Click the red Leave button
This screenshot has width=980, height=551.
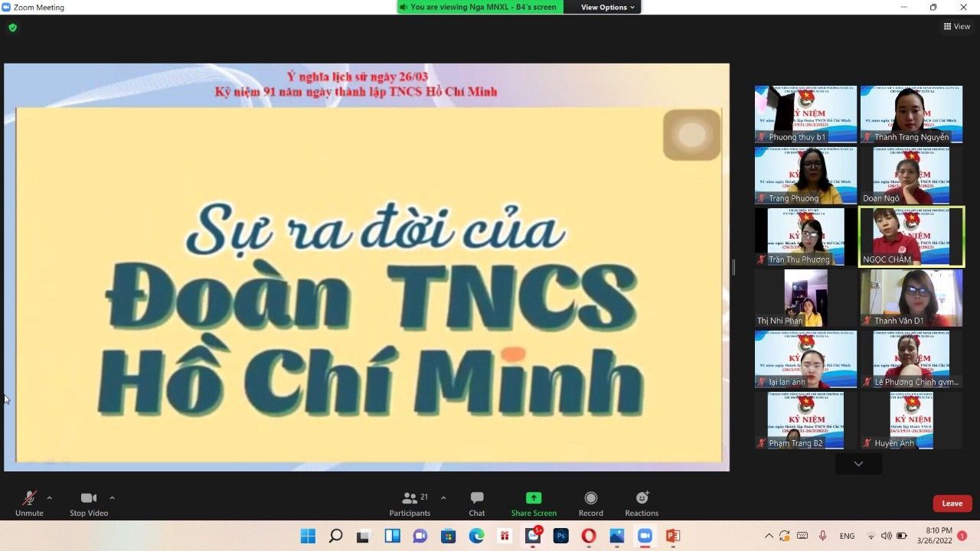pos(952,504)
